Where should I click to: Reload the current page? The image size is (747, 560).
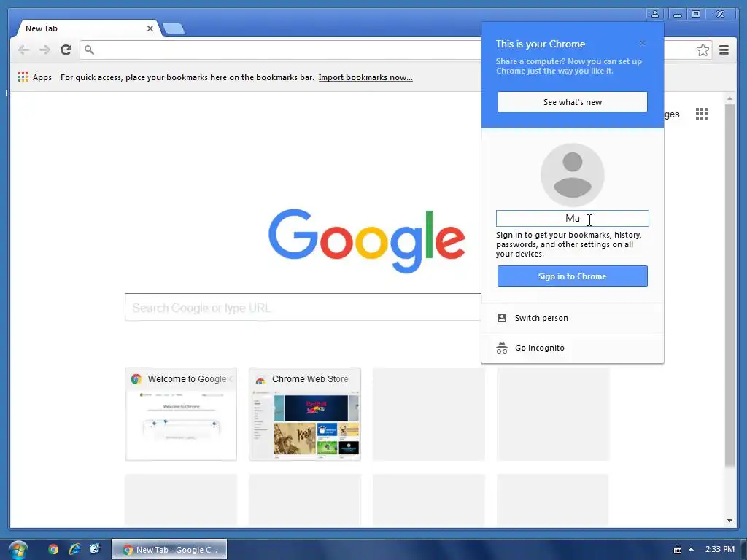(x=66, y=50)
